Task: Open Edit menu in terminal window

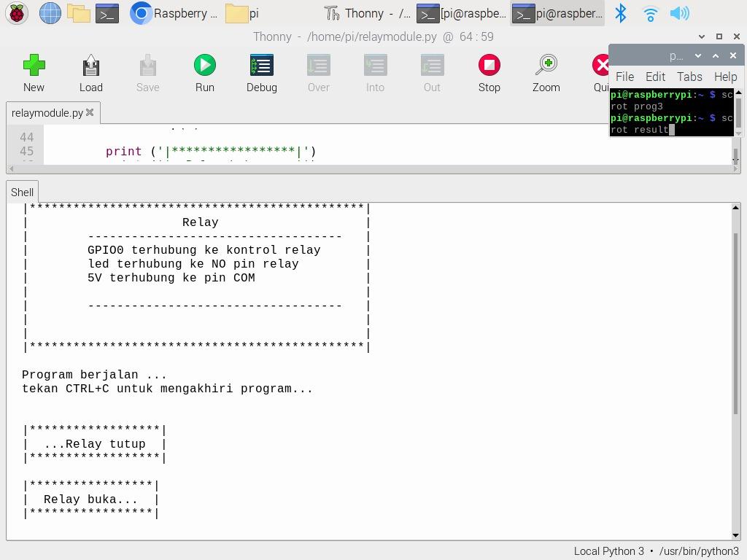Action: point(655,77)
